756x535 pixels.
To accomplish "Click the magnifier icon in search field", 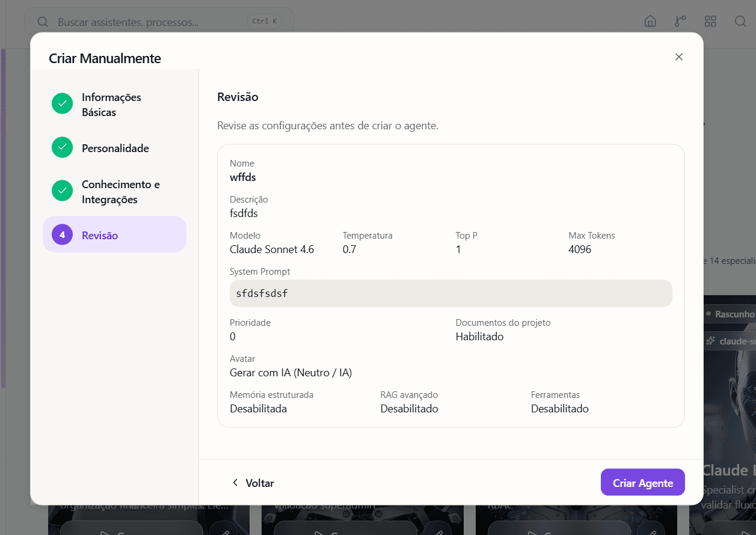I will click(43, 22).
